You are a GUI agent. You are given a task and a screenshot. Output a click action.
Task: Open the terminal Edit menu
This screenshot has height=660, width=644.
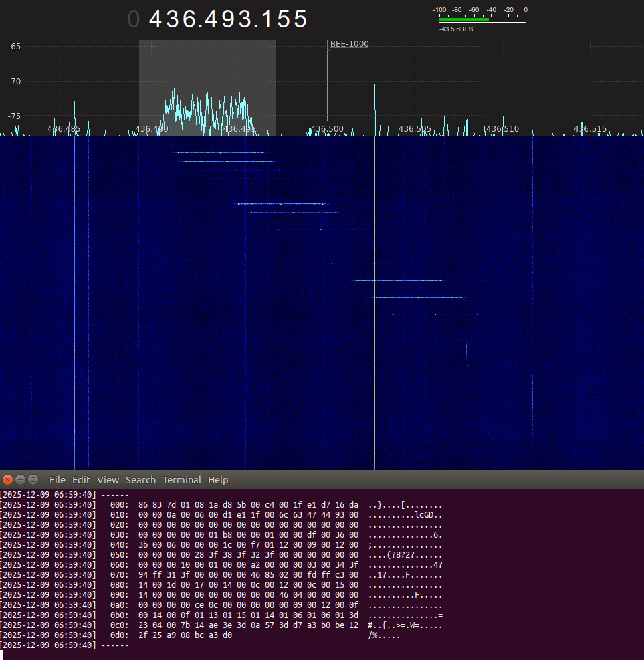tap(81, 480)
